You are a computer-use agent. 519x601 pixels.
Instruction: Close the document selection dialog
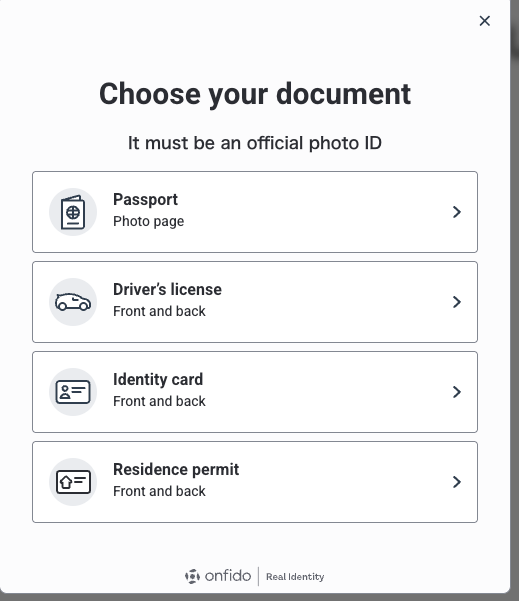coord(485,21)
